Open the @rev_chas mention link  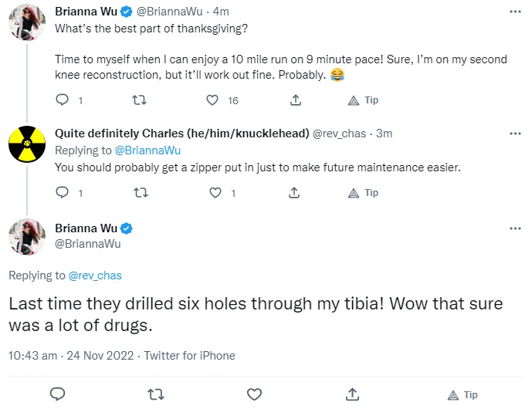point(95,275)
